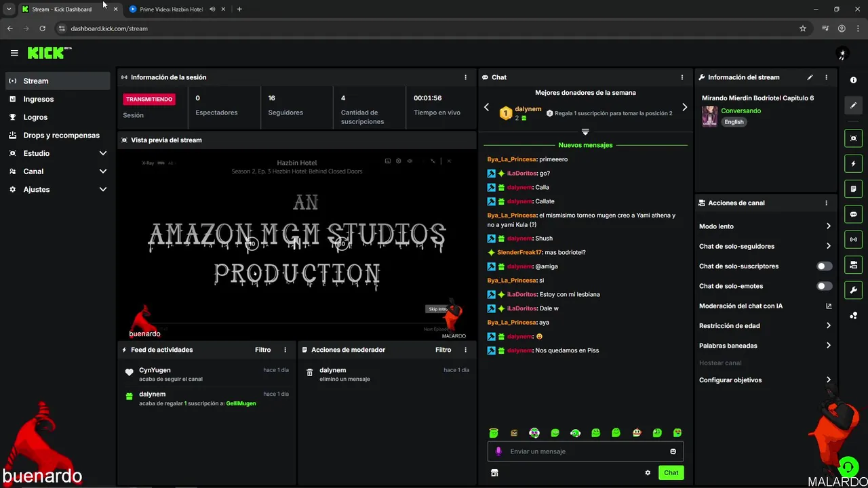The image size is (868, 488).
Task: Click into the Enviar un mensaje field
Action: tap(585, 451)
